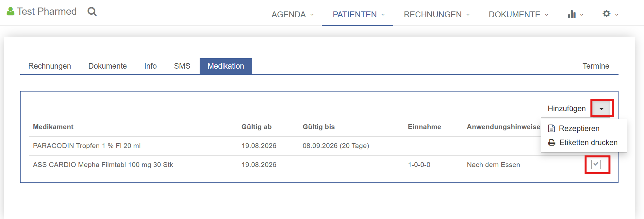Go to Termine link
644x219 pixels.
[596, 66]
